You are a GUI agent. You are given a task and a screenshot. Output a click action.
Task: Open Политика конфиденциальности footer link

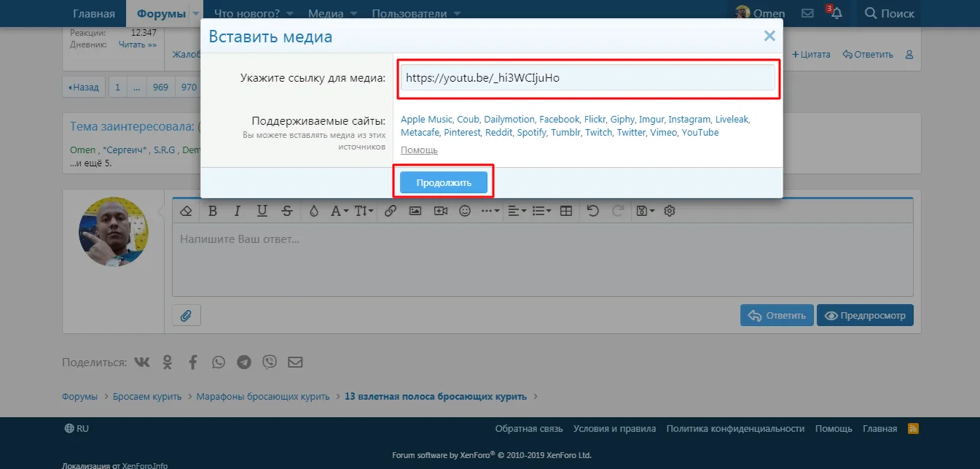(x=735, y=429)
